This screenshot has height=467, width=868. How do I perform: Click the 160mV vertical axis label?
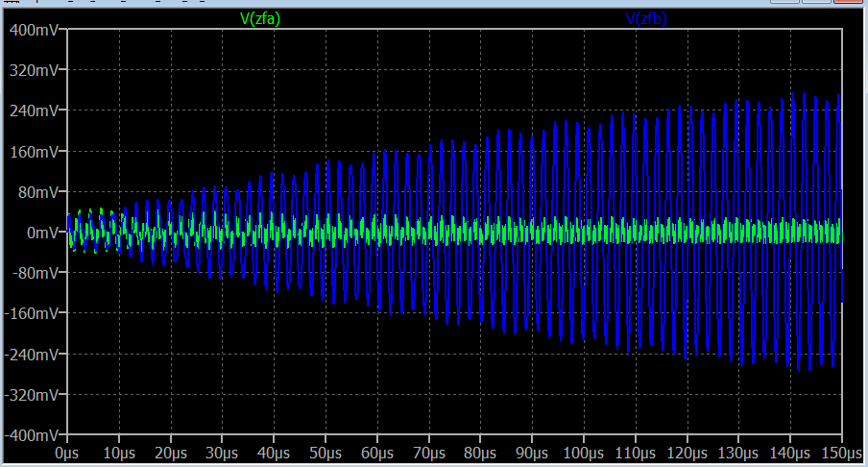click(x=36, y=151)
